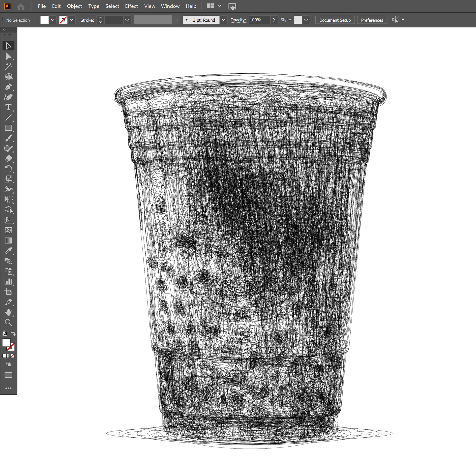Open the Object menu
476x476 pixels.
coord(74,6)
